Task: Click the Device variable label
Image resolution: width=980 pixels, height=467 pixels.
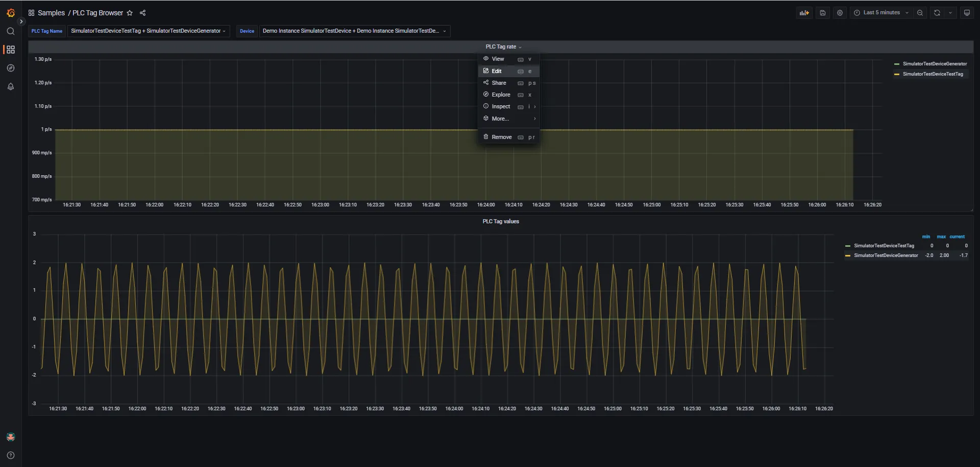Action: coord(247,31)
